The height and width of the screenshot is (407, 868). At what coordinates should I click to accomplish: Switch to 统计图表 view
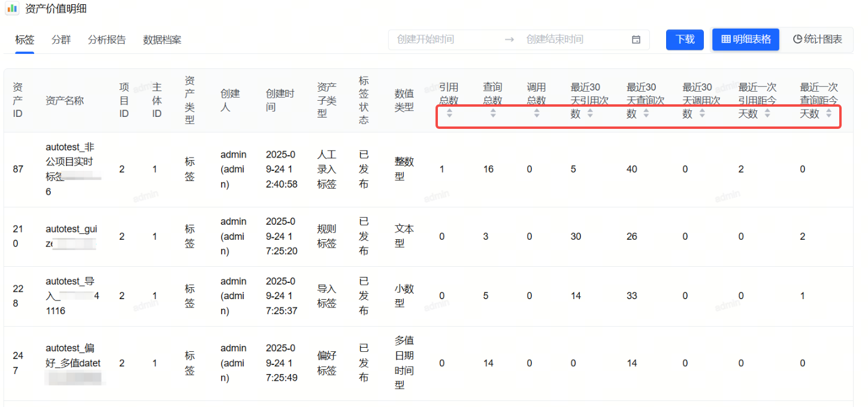coord(817,40)
